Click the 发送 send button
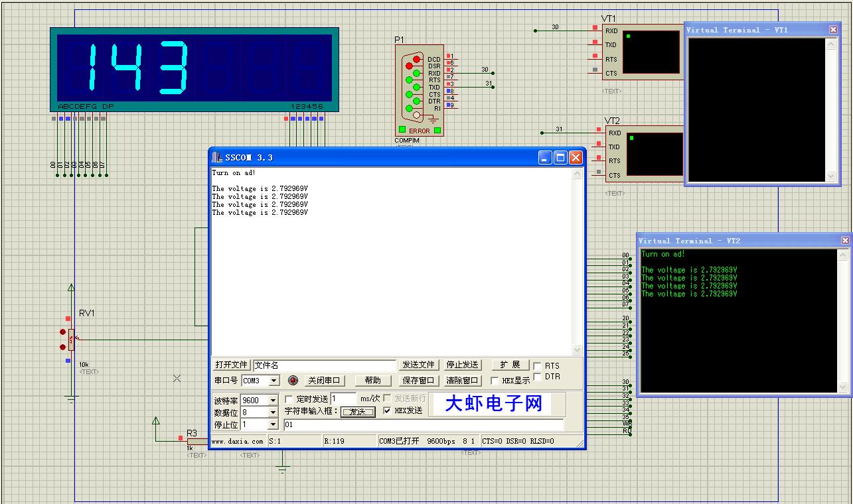 pyautogui.click(x=358, y=412)
